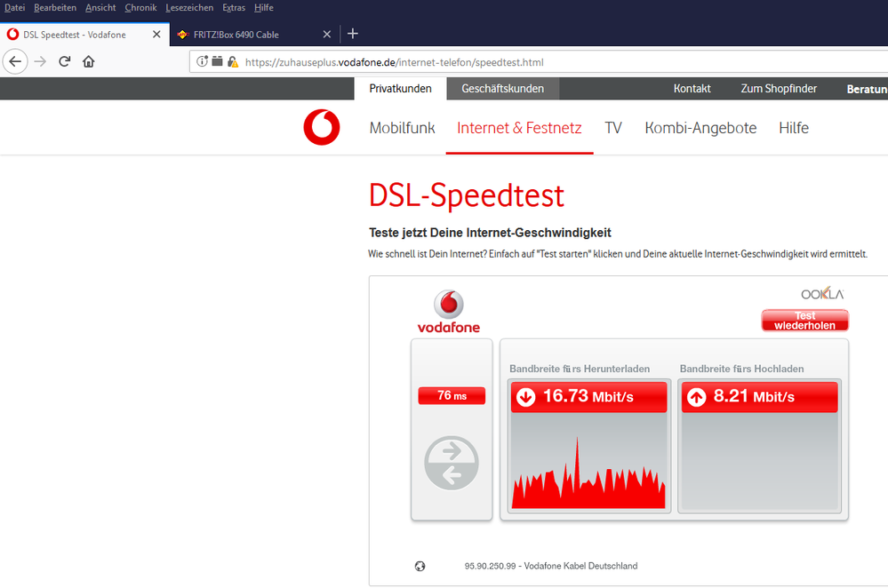Show site information via the info icon
Viewport: 888px width, 588px height.
point(202,61)
